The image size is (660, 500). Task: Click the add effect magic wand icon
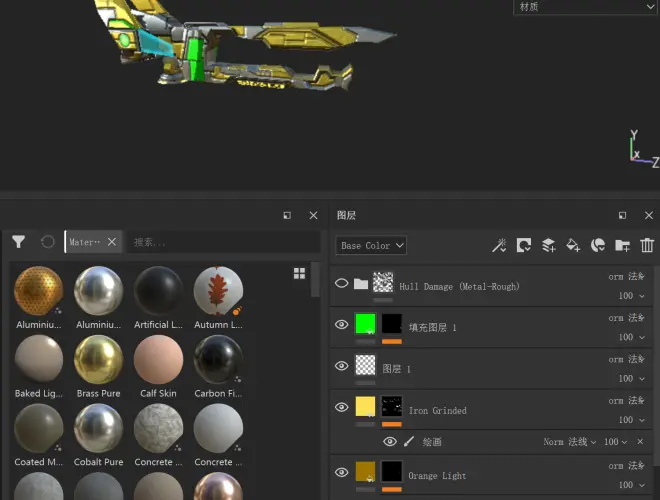point(499,245)
